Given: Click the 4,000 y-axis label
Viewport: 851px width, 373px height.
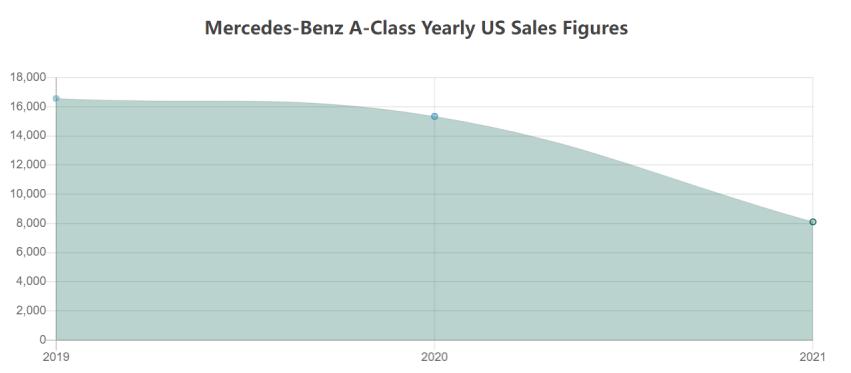Looking at the screenshot, I should pyautogui.click(x=31, y=281).
